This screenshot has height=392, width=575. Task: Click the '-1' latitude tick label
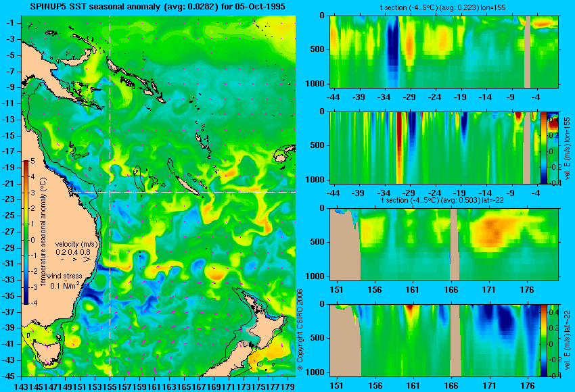(x=10, y=23)
